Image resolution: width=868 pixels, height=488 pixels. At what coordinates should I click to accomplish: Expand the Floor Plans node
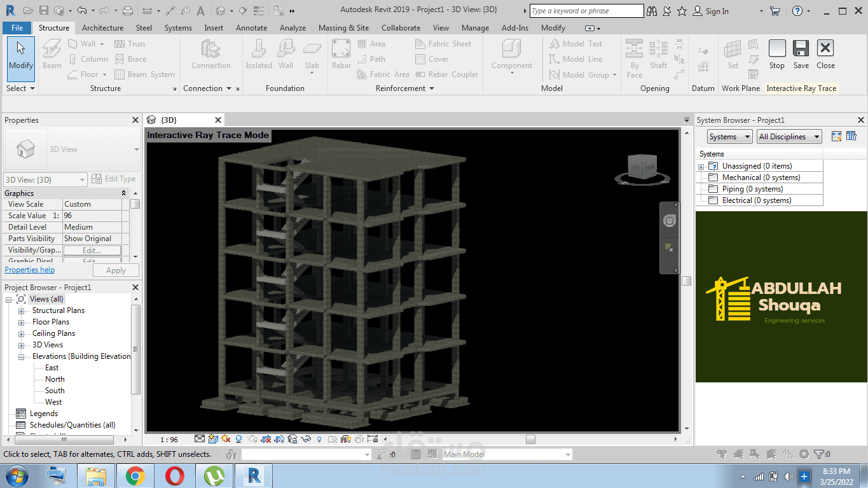click(x=22, y=323)
